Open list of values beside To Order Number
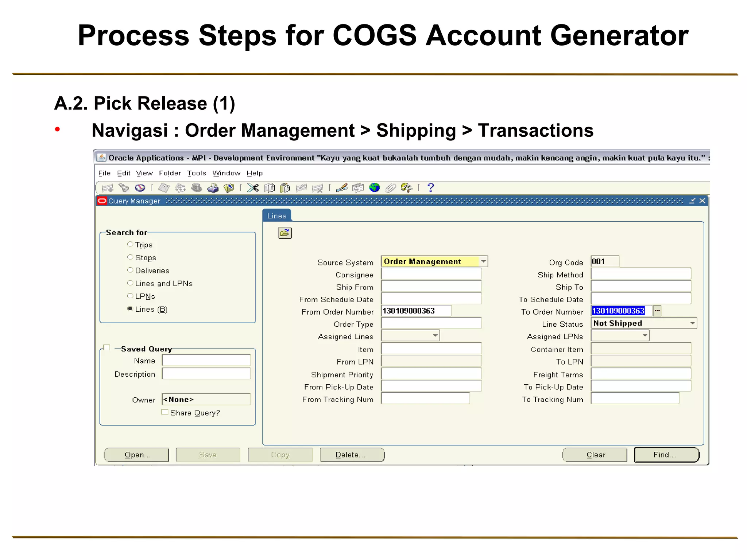747x560 pixels. tap(657, 311)
